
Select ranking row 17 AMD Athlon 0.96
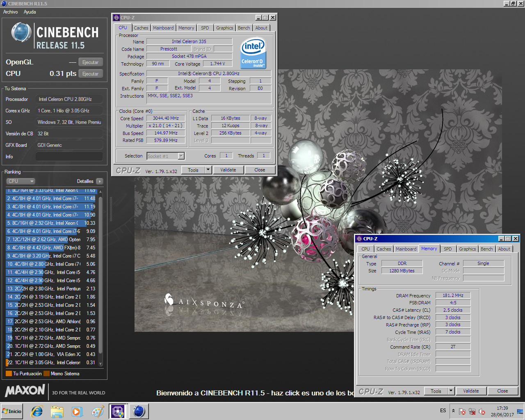tap(51, 322)
